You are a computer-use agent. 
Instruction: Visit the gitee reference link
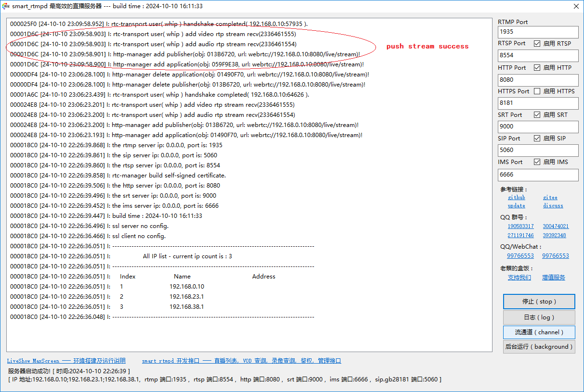point(550,198)
